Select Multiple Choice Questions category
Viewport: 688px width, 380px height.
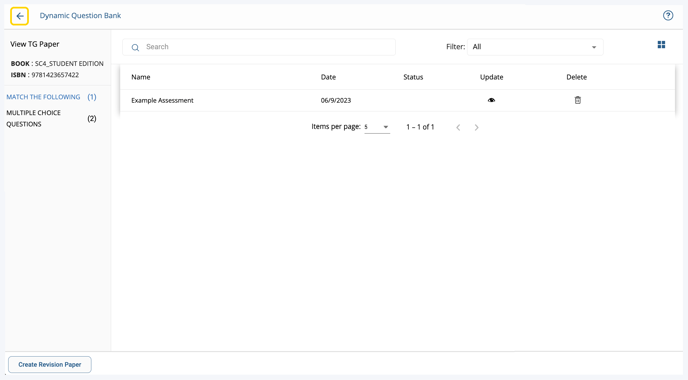[51, 118]
